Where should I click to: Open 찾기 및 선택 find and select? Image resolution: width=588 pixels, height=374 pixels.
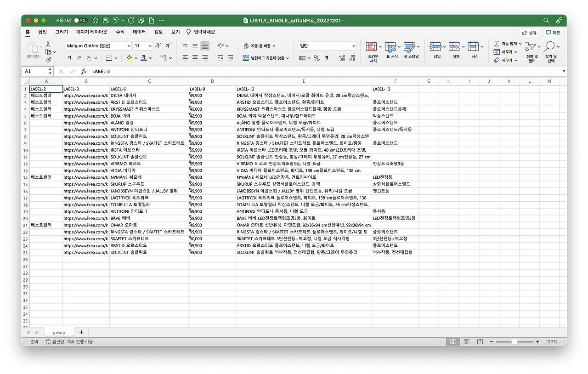click(551, 51)
